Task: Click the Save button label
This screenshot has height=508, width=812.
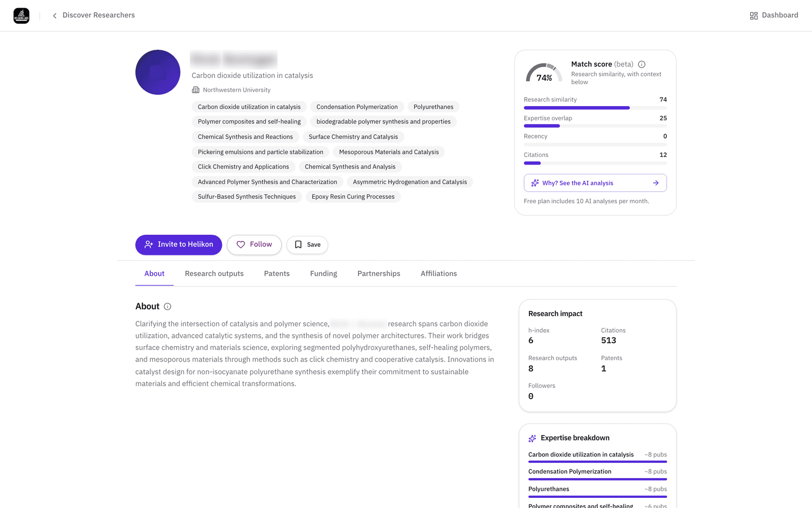Action: point(314,245)
